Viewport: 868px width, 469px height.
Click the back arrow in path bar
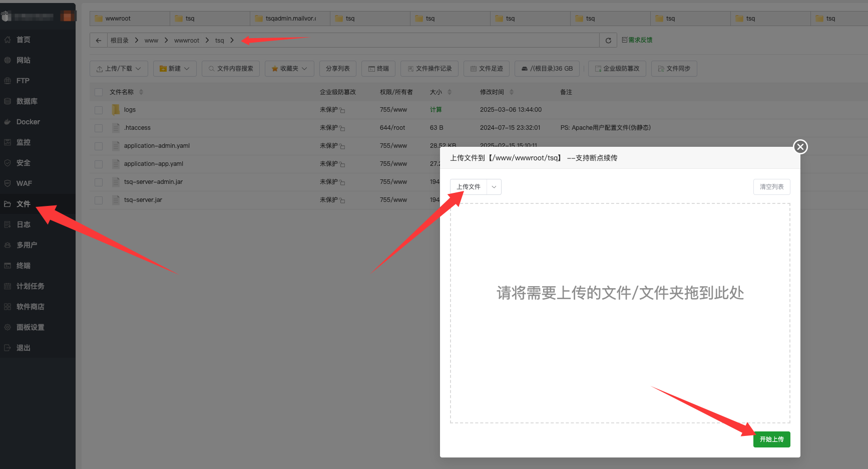point(99,41)
